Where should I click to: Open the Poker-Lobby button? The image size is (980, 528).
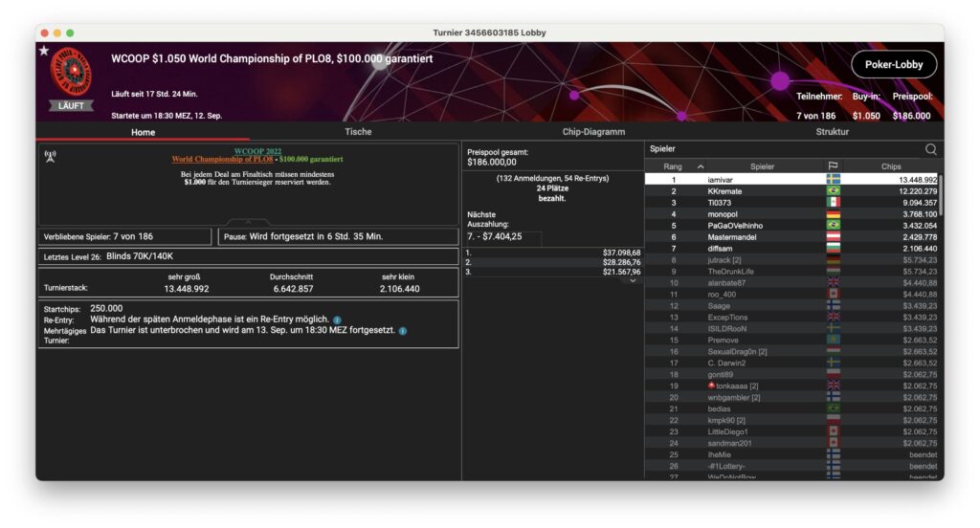893,64
